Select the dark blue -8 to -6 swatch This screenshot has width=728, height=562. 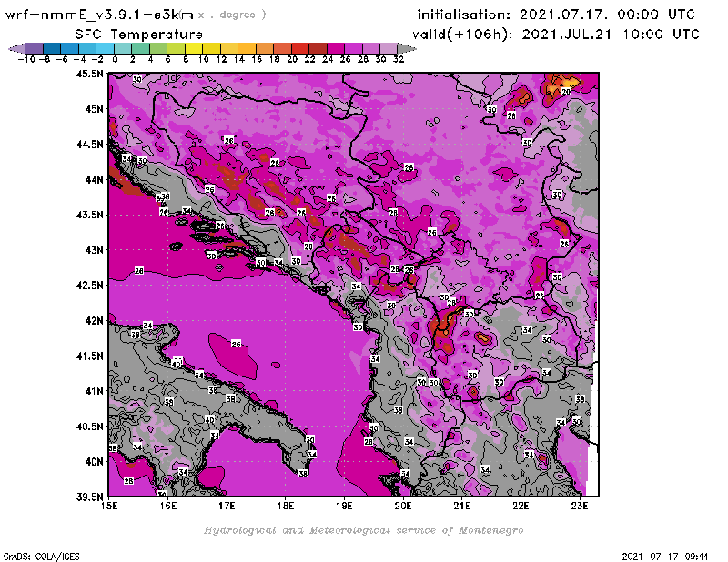52,48
